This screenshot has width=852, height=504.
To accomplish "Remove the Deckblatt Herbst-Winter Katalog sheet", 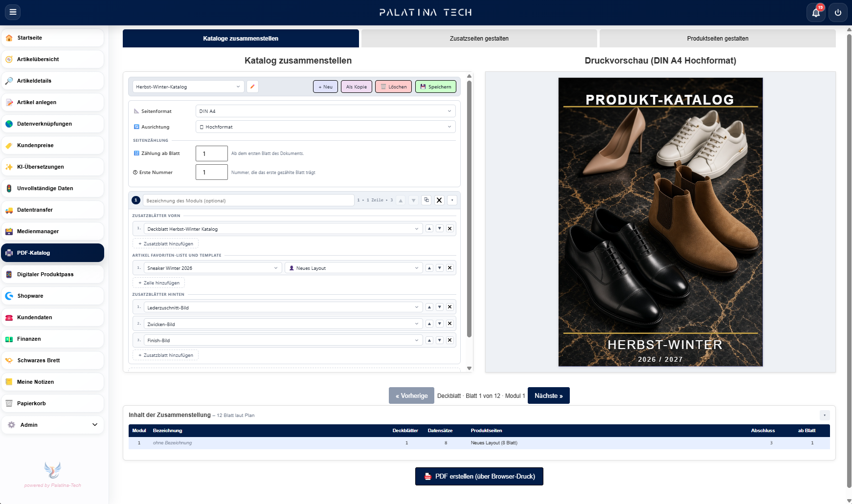I will [449, 228].
